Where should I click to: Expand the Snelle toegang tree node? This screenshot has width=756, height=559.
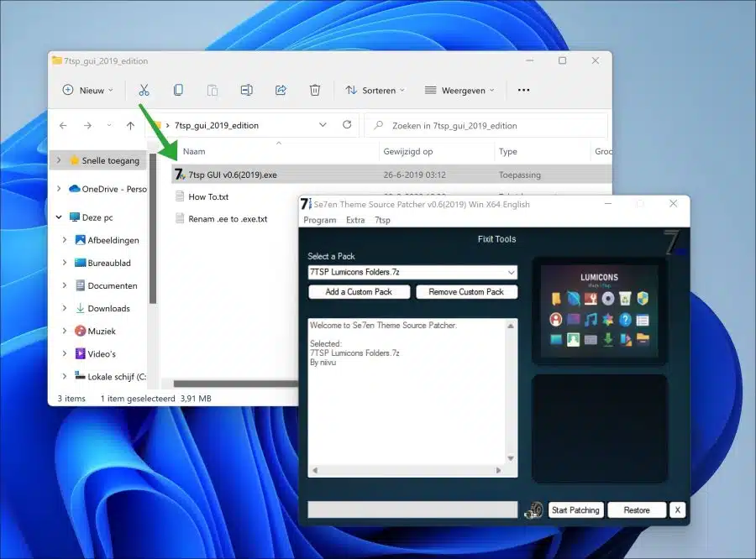tap(59, 160)
